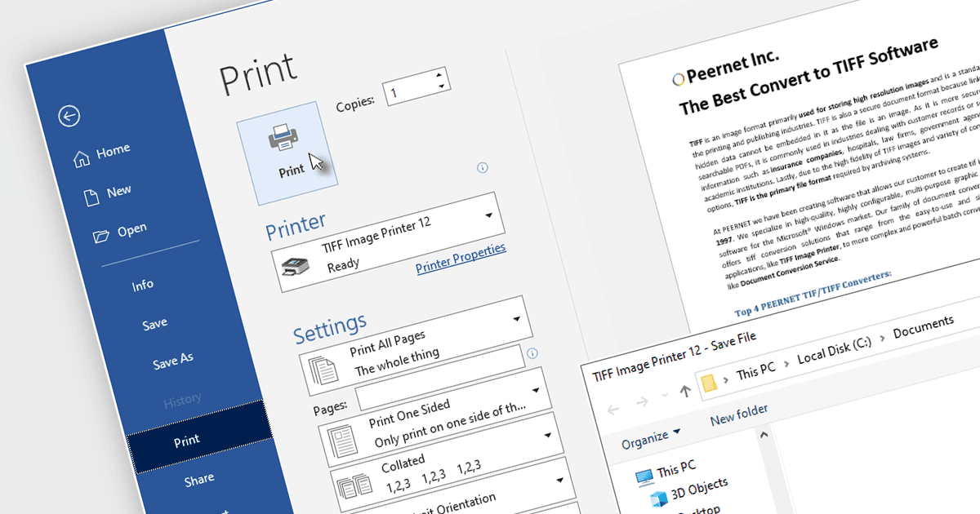Select Home in the backstage menu
980x514 pixels.
point(113,151)
